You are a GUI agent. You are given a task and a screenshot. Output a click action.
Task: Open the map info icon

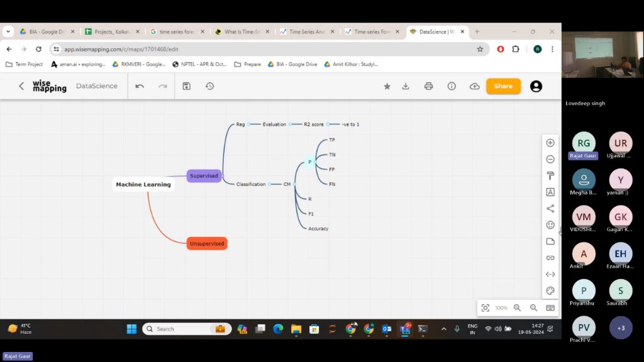(x=452, y=86)
